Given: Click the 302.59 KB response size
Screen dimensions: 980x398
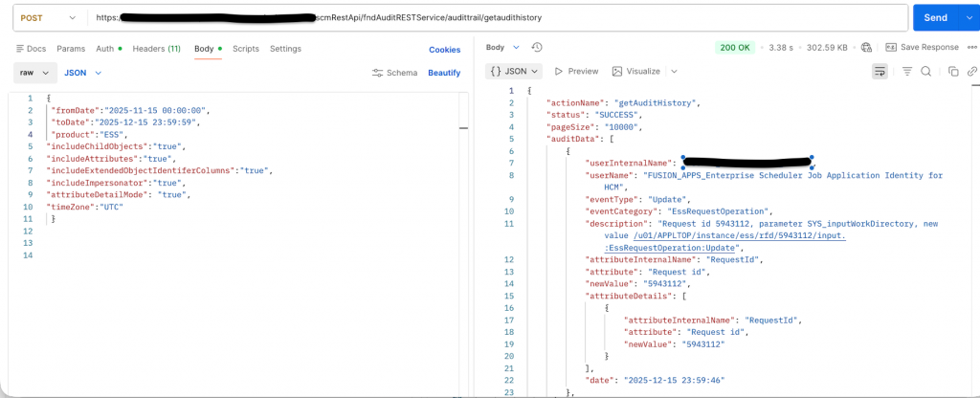Looking at the screenshot, I should (828, 48).
